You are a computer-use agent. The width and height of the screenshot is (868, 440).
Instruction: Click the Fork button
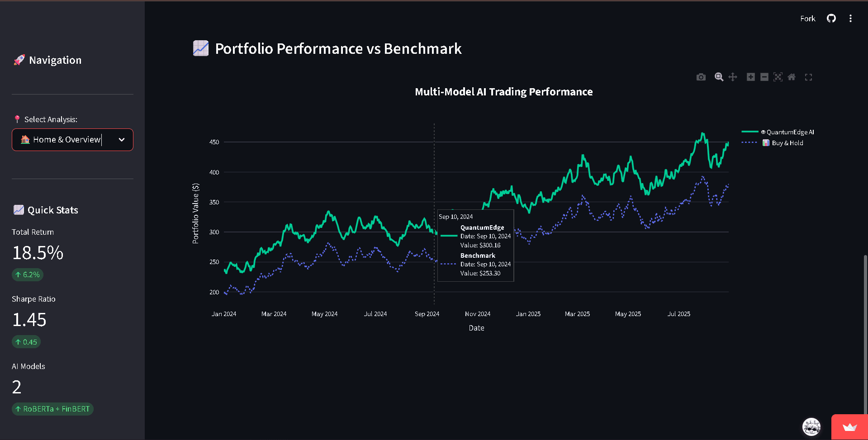pos(807,19)
